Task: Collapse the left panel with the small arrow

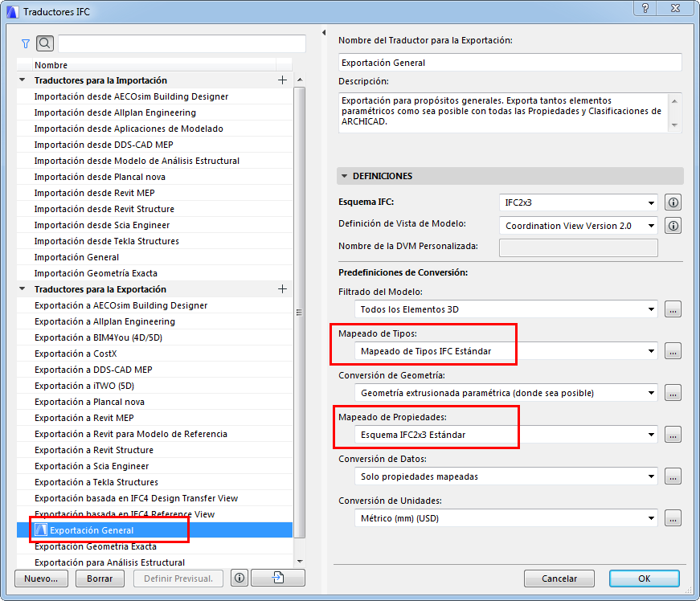Action: point(324,33)
